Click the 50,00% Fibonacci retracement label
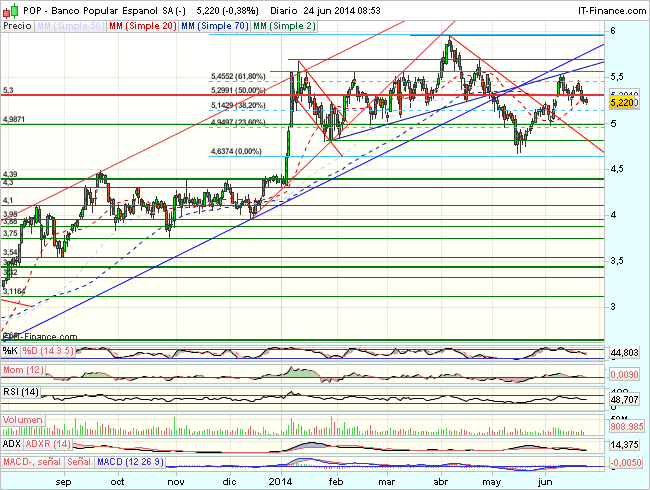This screenshot has height=490, width=650. [238, 90]
